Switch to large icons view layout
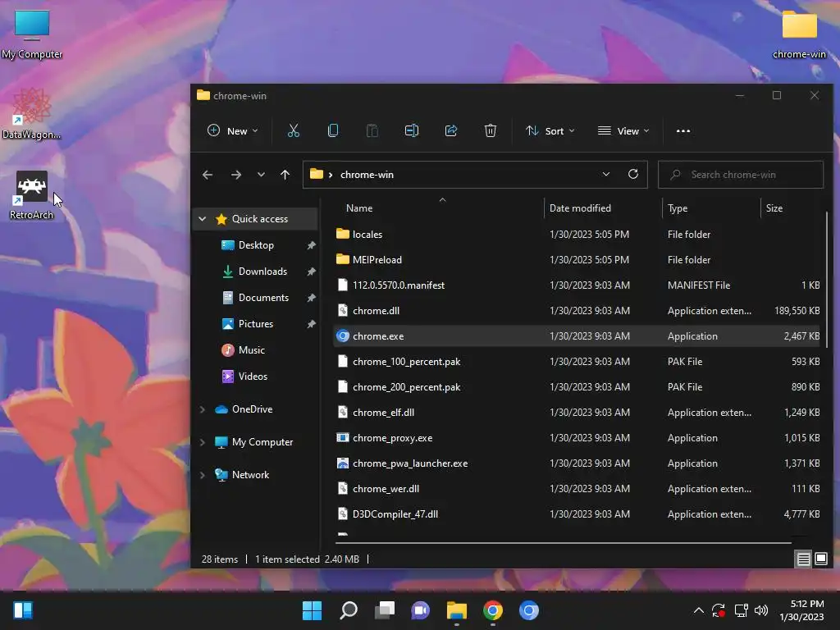 (x=820, y=559)
